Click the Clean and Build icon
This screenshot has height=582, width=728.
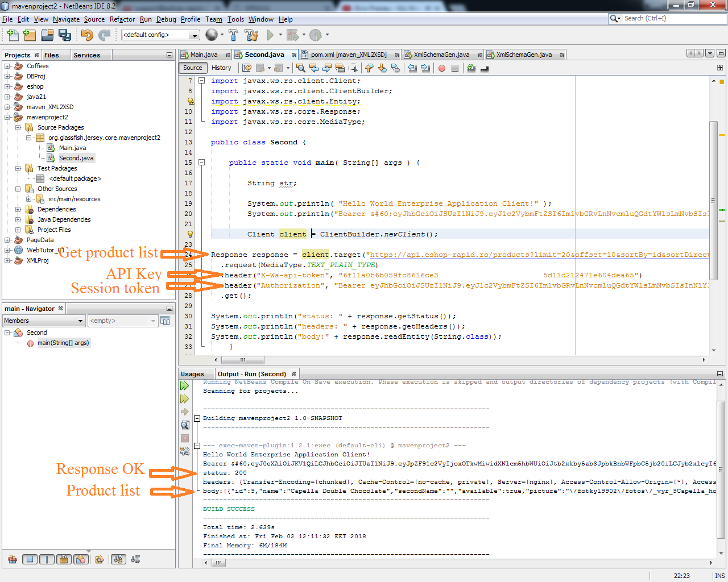[251, 35]
